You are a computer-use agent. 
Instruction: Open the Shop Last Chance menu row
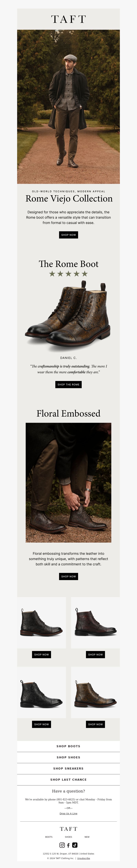(68, 780)
